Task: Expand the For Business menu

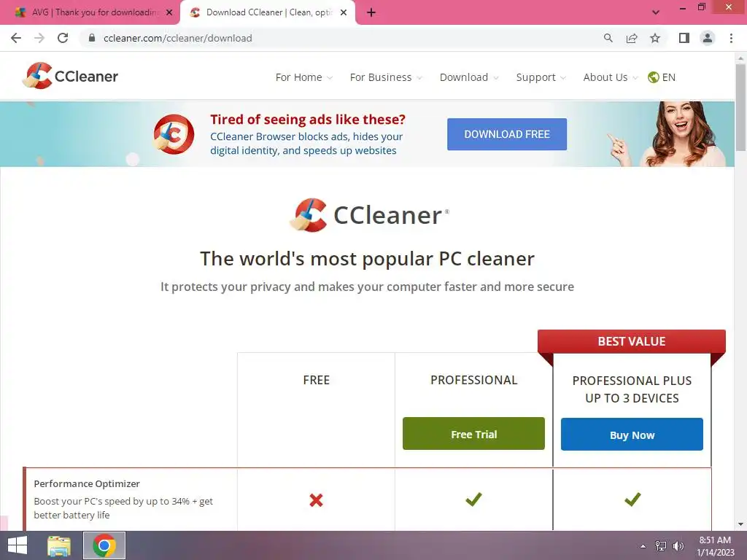Action: tap(385, 77)
